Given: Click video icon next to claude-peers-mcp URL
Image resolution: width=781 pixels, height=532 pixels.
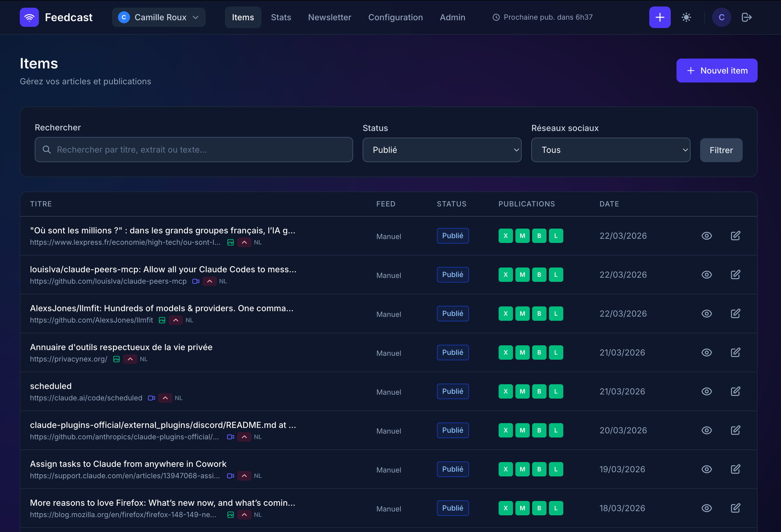Looking at the screenshot, I should 196,281.
